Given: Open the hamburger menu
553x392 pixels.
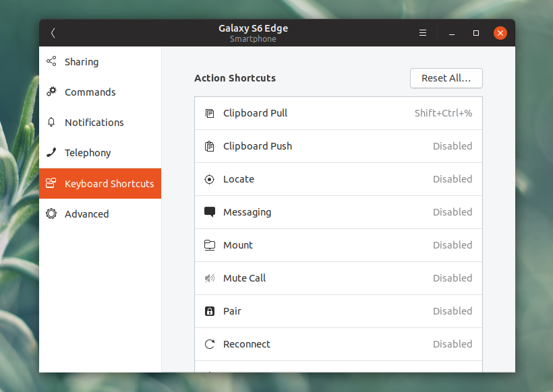Looking at the screenshot, I should pyautogui.click(x=423, y=32).
